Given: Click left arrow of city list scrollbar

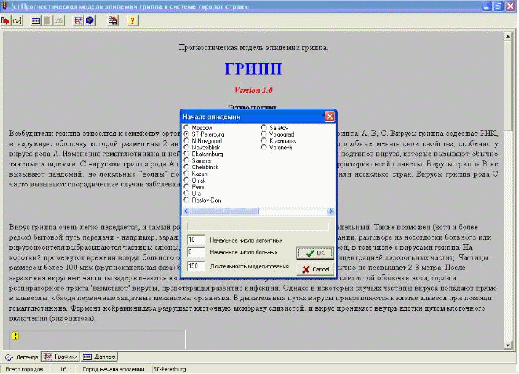Looking at the screenshot, I should tap(186, 211).
